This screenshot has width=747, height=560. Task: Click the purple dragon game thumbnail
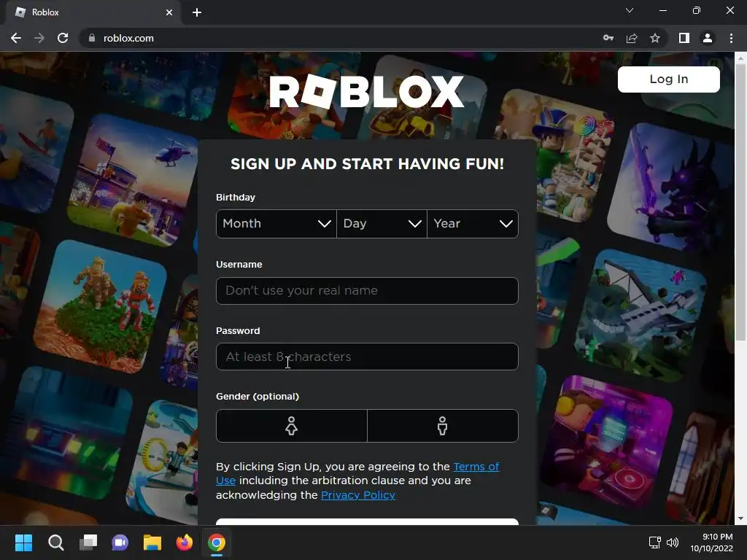point(671,188)
